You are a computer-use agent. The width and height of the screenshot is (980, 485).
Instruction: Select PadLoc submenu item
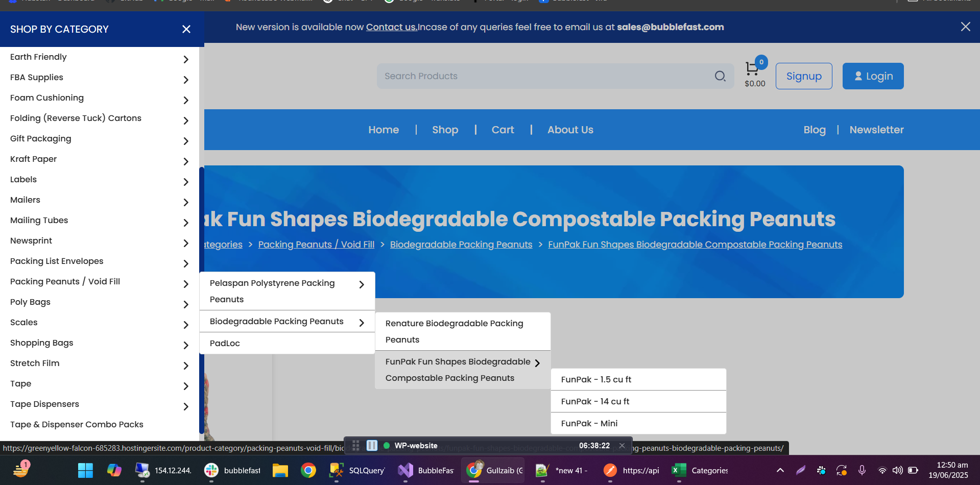coord(287,343)
